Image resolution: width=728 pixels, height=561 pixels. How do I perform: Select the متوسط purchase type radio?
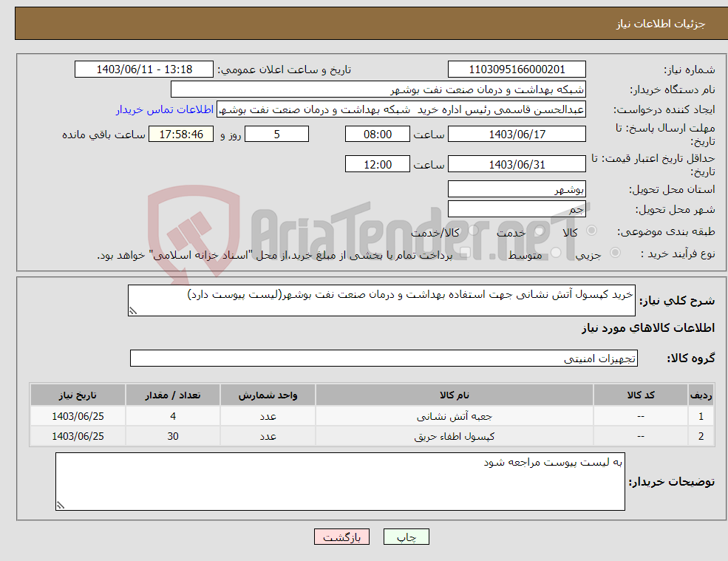[556, 253]
